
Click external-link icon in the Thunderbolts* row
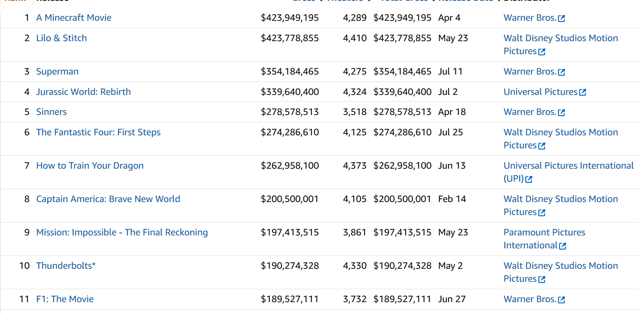pos(542,279)
